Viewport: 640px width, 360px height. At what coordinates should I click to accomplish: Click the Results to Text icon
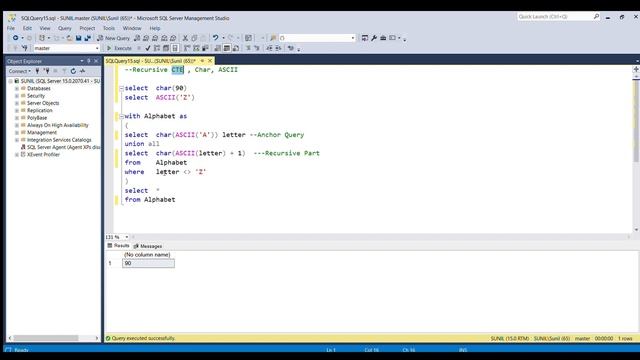(x=218, y=48)
